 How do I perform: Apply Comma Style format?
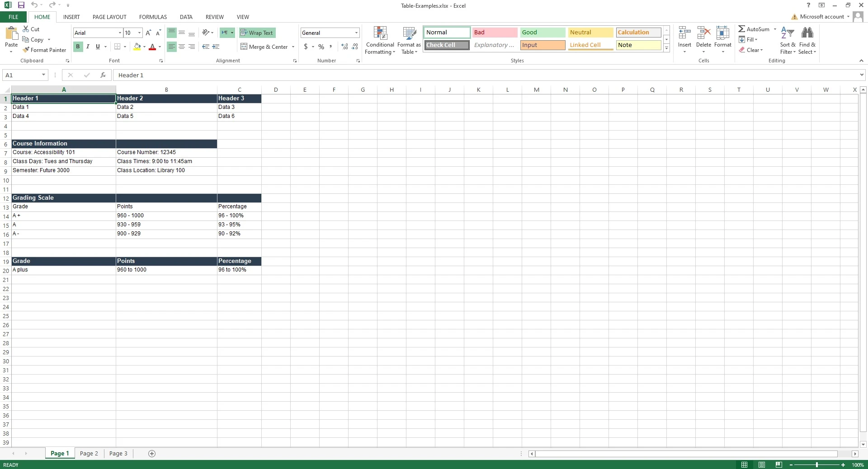click(x=331, y=47)
